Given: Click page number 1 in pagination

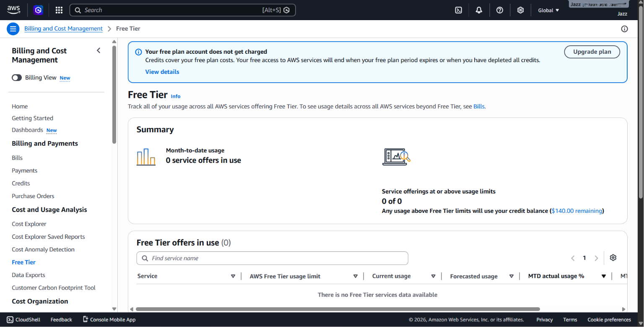Looking at the screenshot, I should pos(584,258).
